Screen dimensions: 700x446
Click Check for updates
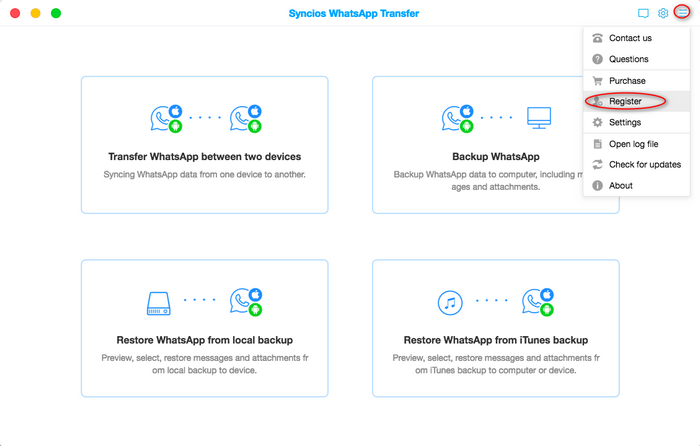636,164
